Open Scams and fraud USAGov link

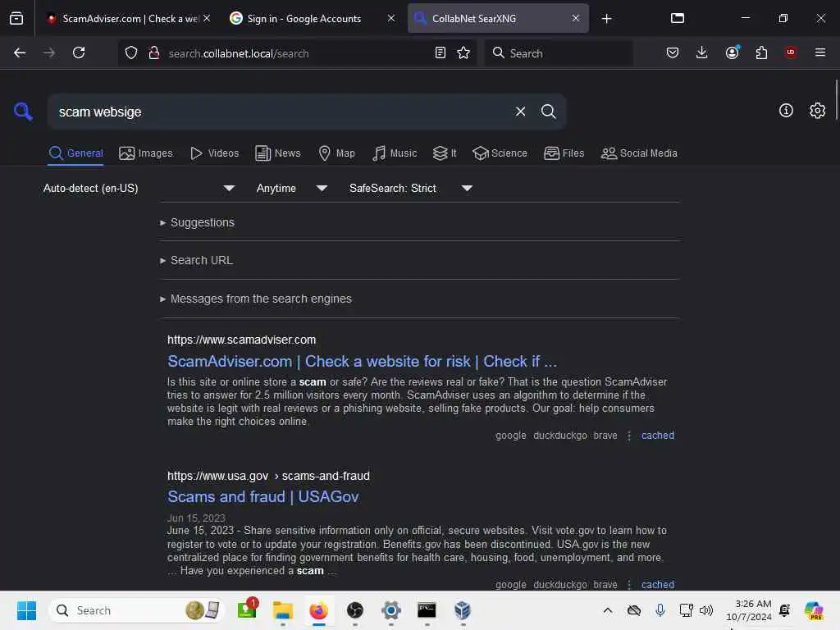pyautogui.click(x=263, y=497)
